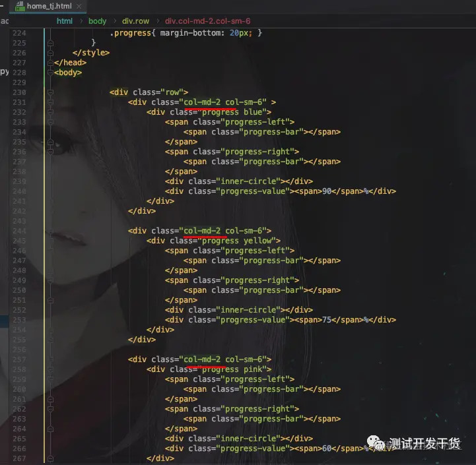Click the HTML file icon on home_tj.html tab

(x=20, y=6)
